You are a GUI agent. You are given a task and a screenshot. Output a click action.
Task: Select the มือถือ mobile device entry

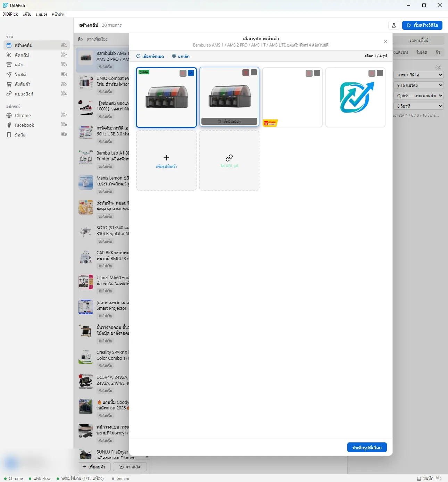pos(36,135)
